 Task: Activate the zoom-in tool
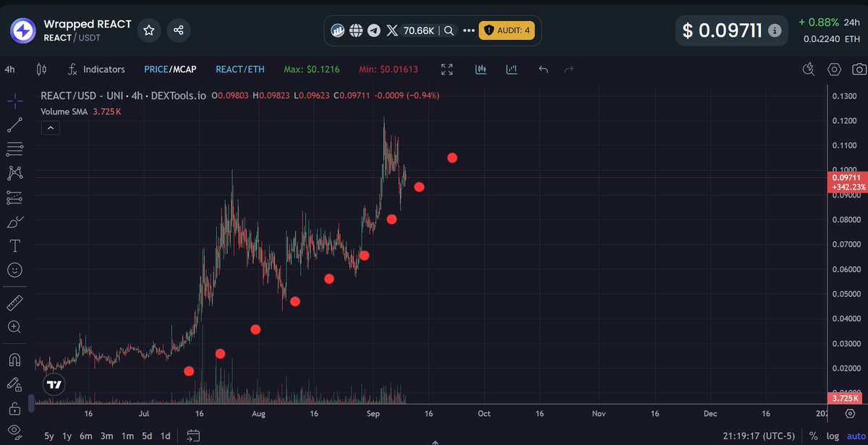[14, 326]
